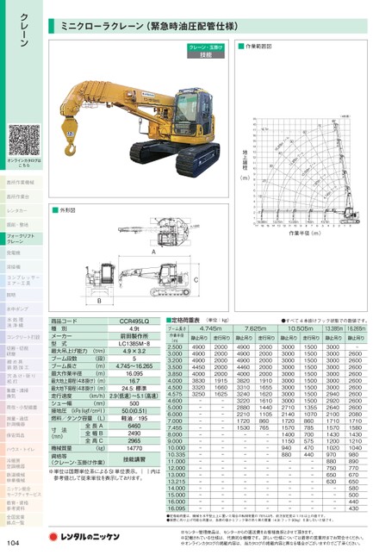Open the ハウス・トイレ index tab

pos(22,449)
